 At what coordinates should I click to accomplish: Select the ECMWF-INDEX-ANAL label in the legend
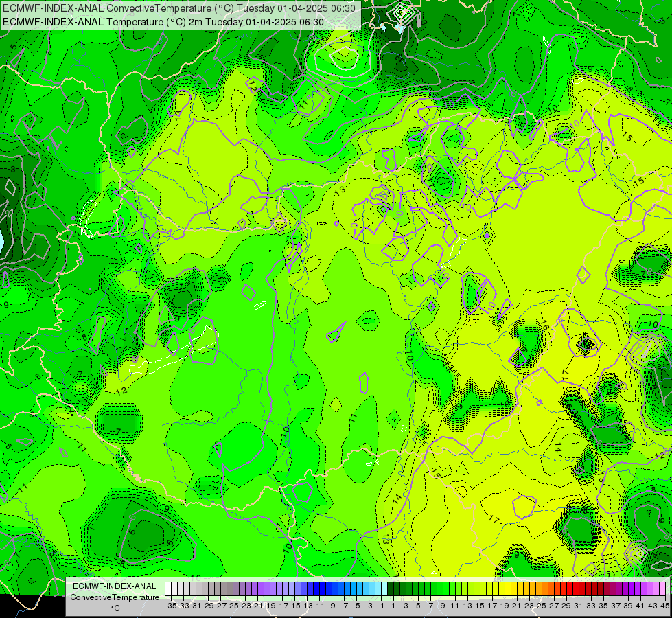[115, 586]
